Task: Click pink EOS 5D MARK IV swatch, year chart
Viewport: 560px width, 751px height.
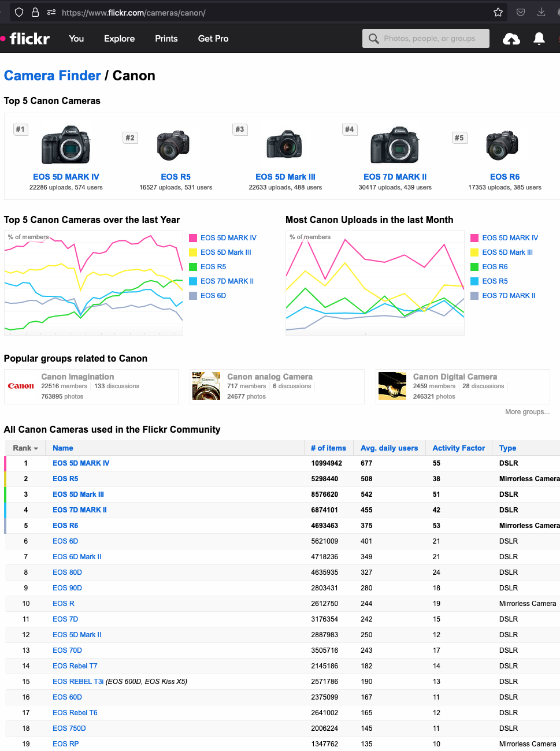Action: 194,238
